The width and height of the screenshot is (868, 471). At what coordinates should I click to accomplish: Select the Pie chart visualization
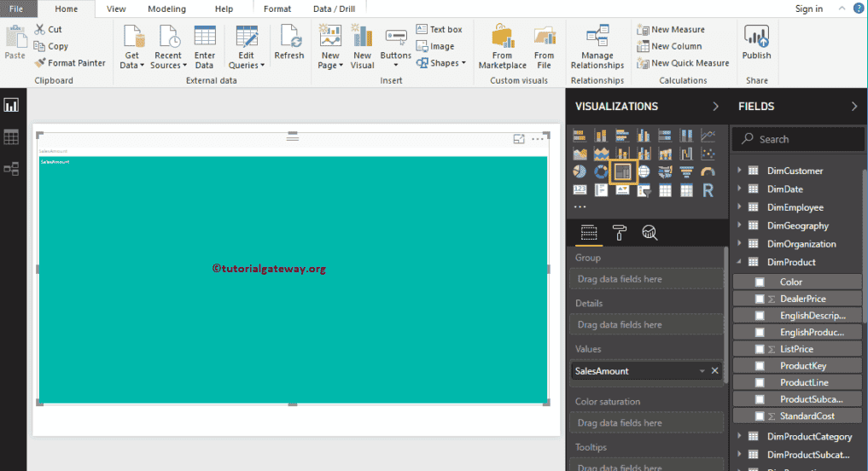580,172
